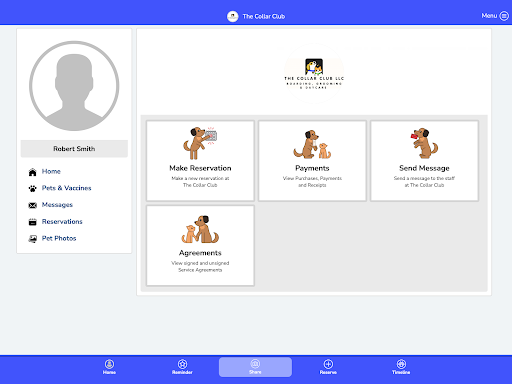Tap the Reserve plus icon in the bottom bar
Screen dimensions: 512x384
pos(328,364)
